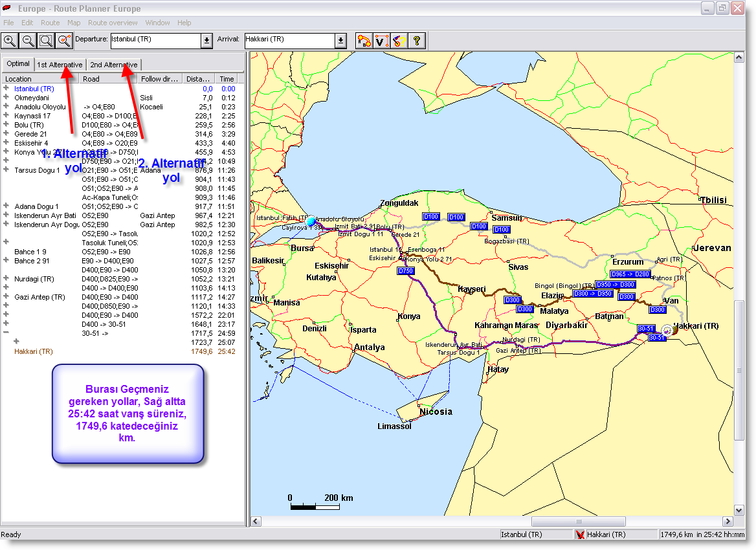Open the Arrival dropdown list
756x550 pixels.
340,41
